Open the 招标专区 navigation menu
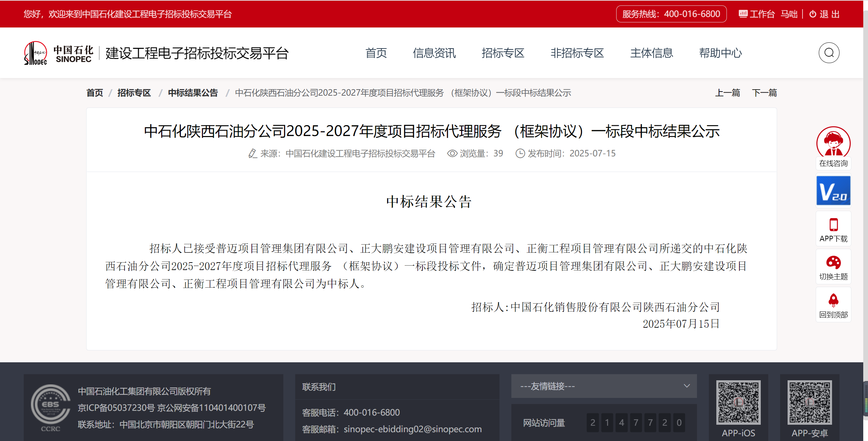The image size is (868, 441). coord(503,53)
